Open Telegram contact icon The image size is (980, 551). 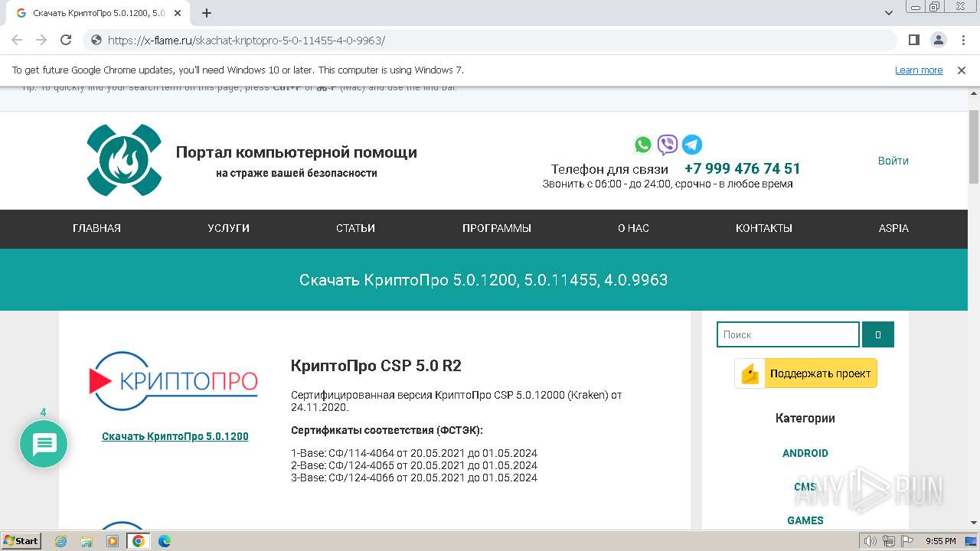pyautogui.click(x=692, y=145)
